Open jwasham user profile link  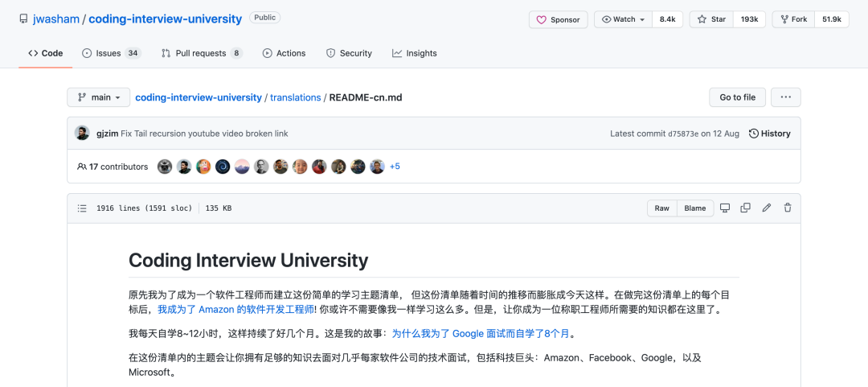pos(56,19)
